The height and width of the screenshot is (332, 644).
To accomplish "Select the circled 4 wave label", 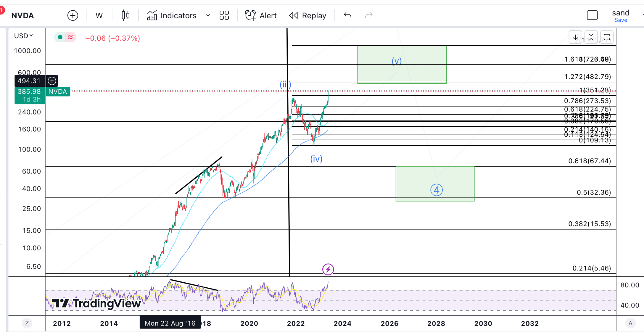I will pos(436,190).
